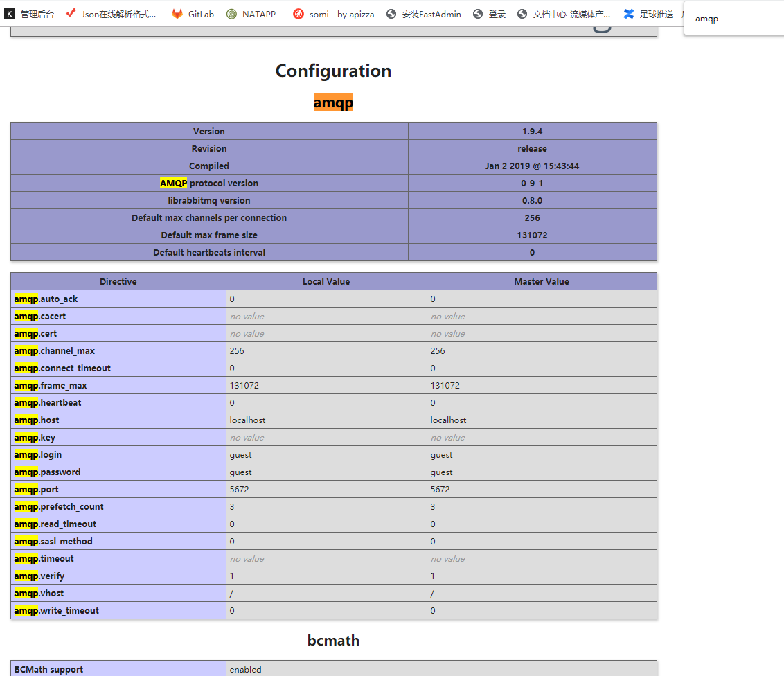Select the amqp.verify directive
The width and height of the screenshot is (784, 676).
click(x=39, y=576)
